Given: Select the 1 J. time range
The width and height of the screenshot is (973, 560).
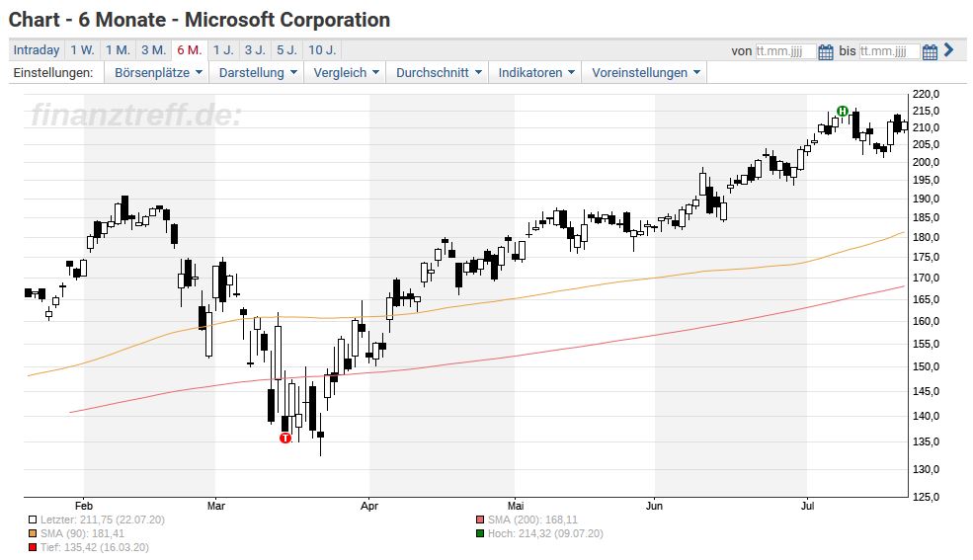Looking at the screenshot, I should click(x=223, y=50).
